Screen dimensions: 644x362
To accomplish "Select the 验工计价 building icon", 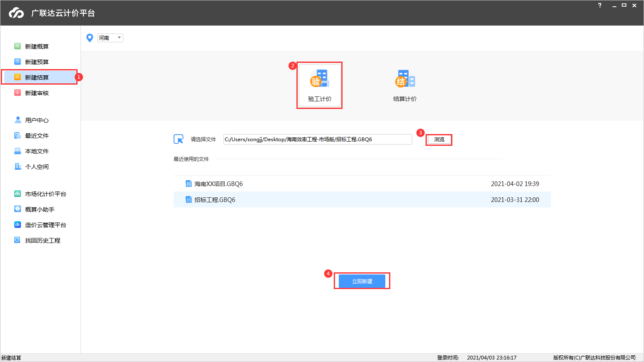I will pos(319,79).
